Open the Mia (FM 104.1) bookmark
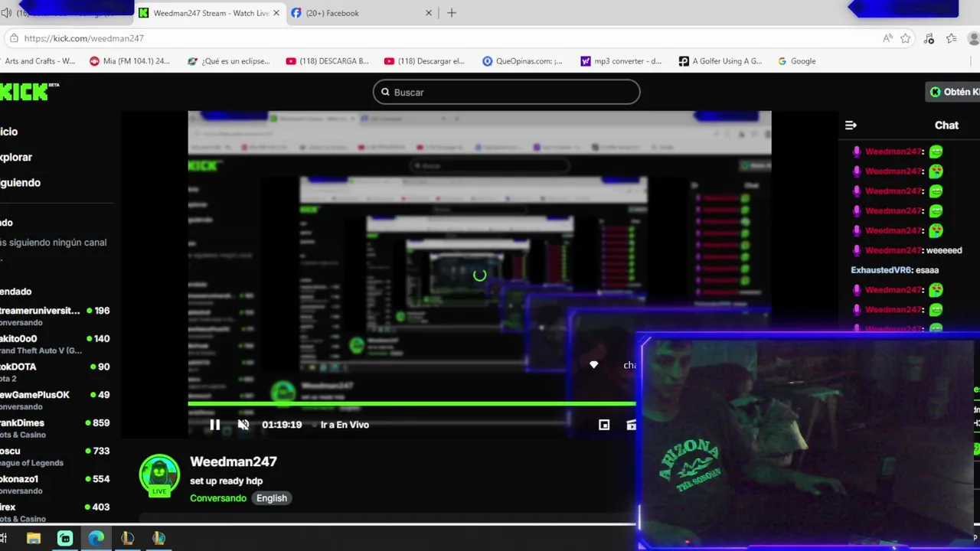This screenshot has height=551, width=980. (129, 61)
